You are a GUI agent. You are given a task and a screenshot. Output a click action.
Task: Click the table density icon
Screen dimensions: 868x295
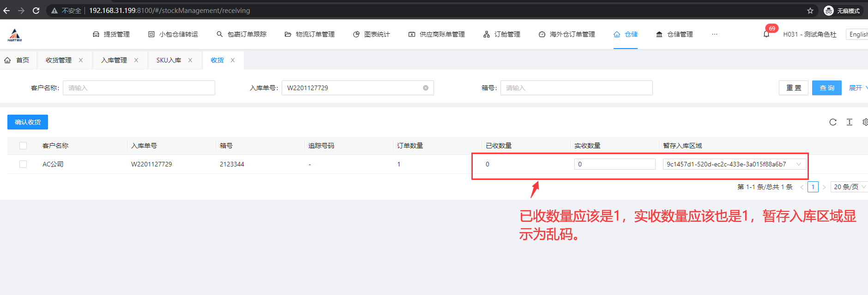849,122
